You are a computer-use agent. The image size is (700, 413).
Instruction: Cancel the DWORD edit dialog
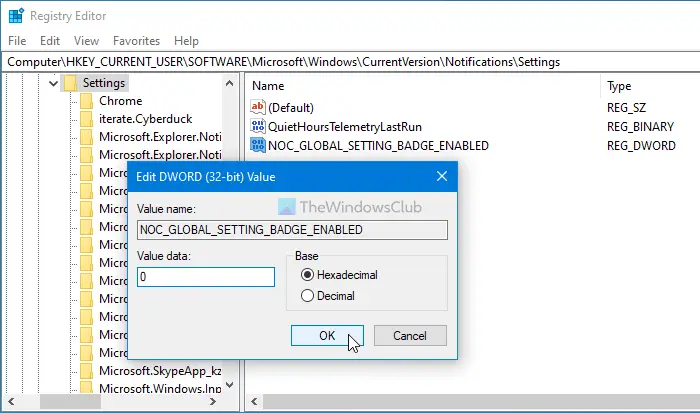(x=410, y=335)
